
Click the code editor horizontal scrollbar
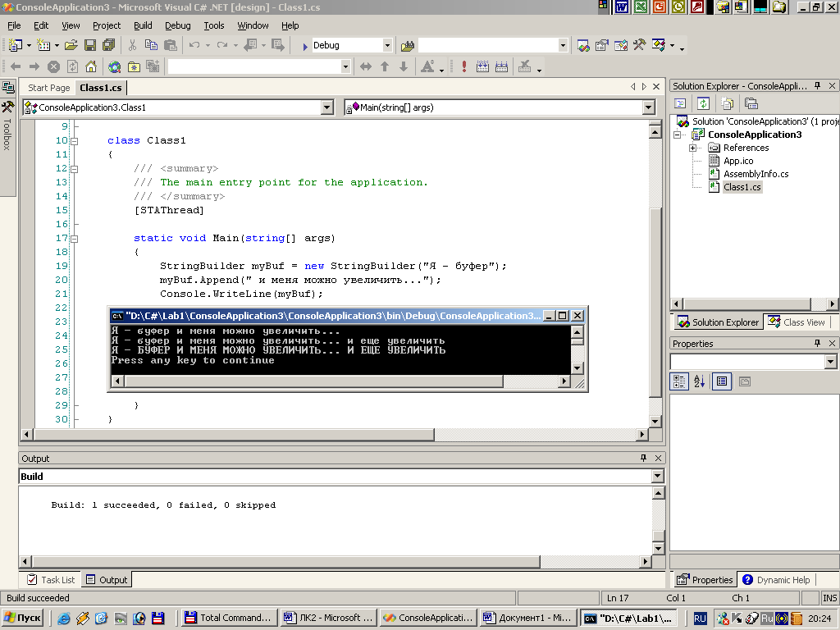234,435
